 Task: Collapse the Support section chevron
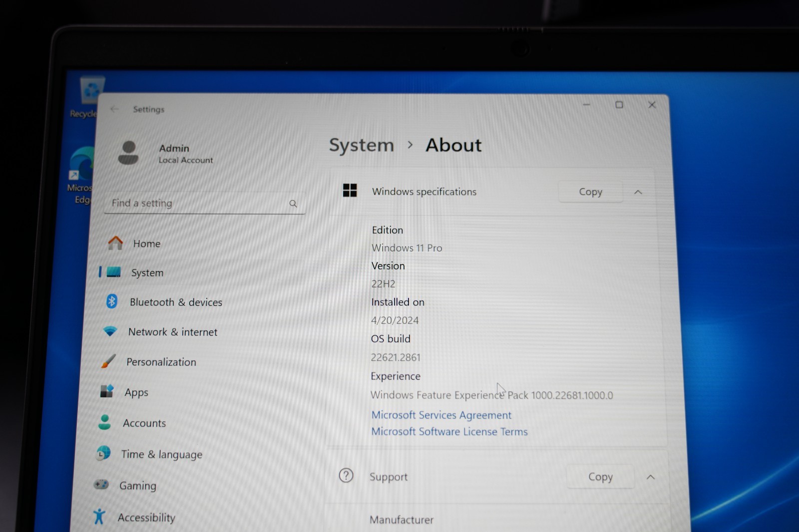(651, 477)
